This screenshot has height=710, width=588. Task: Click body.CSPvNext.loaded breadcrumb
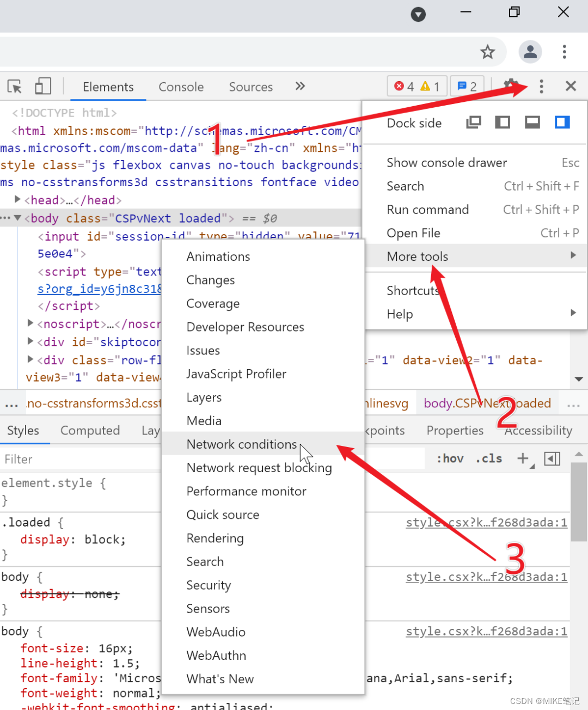[x=487, y=403]
